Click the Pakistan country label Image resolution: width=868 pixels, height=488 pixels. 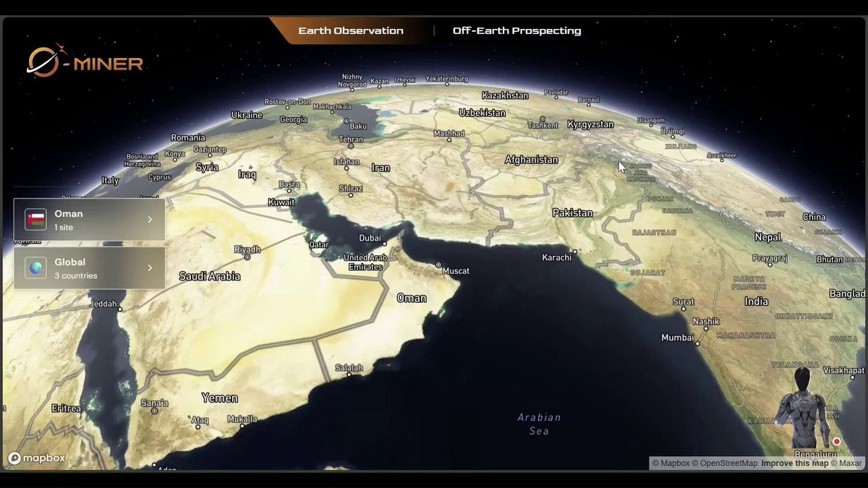pos(573,213)
